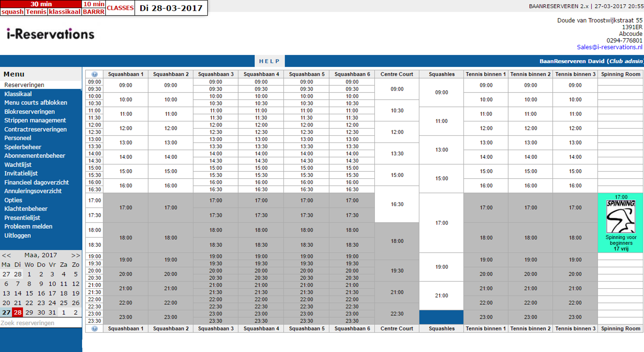The image size is (644, 352).
Task: Click the i-Reservations logo
Action: click(x=51, y=34)
